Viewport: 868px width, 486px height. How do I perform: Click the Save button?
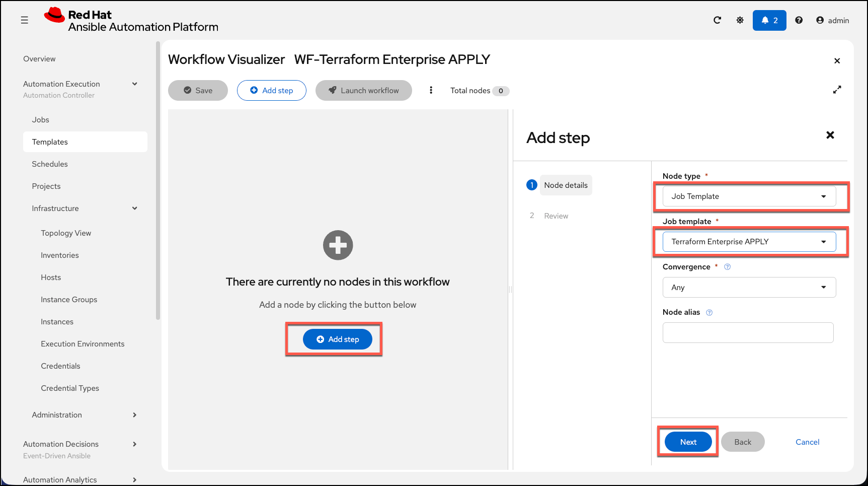[x=198, y=90]
